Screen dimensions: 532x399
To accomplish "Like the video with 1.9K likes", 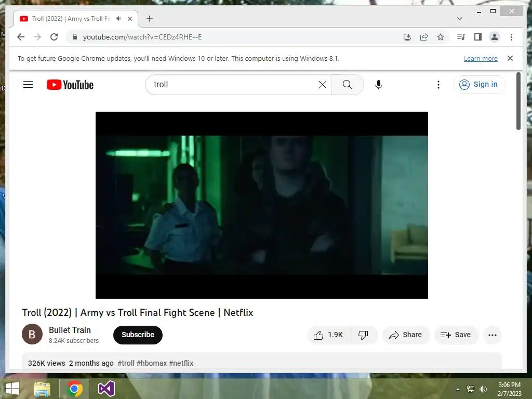I will point(328,335).
